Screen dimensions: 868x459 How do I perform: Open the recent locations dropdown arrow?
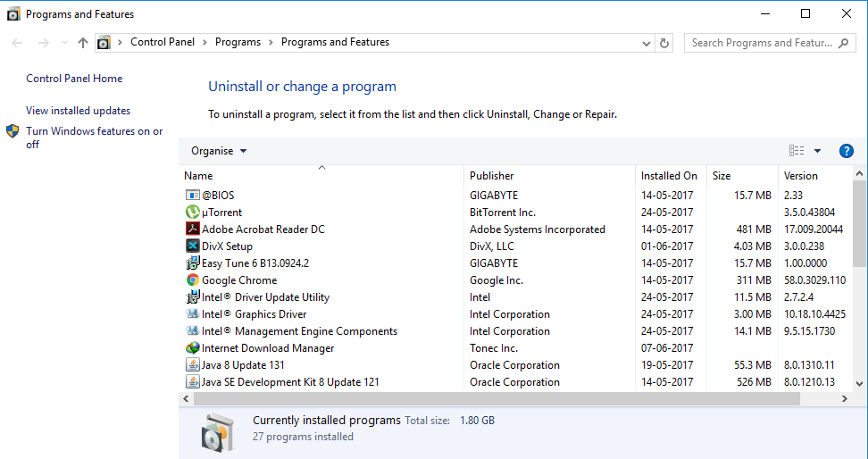click(x=64, y=43)
